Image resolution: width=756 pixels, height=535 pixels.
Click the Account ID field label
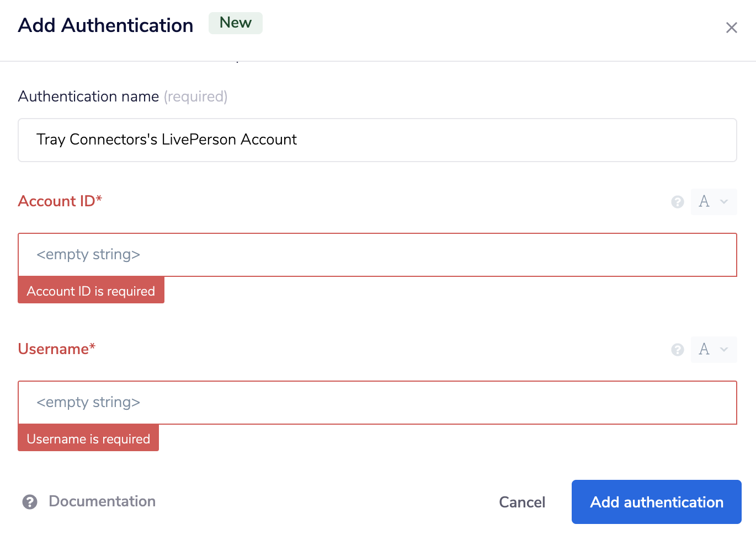[x=60, y=201]
